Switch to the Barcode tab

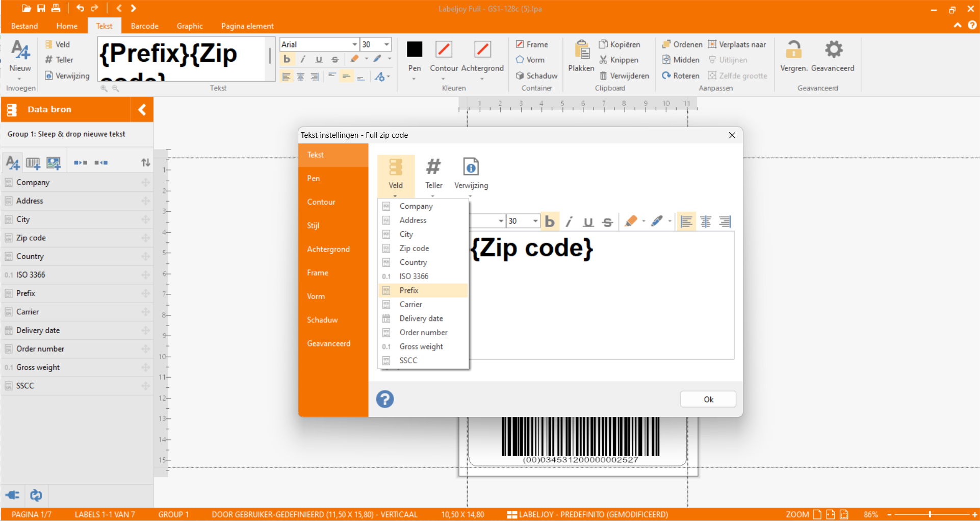pos(145,26)
